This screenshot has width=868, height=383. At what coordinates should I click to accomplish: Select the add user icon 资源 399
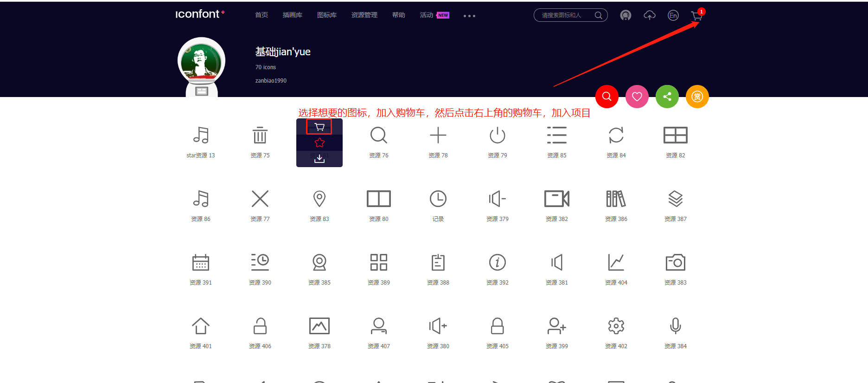557,326
